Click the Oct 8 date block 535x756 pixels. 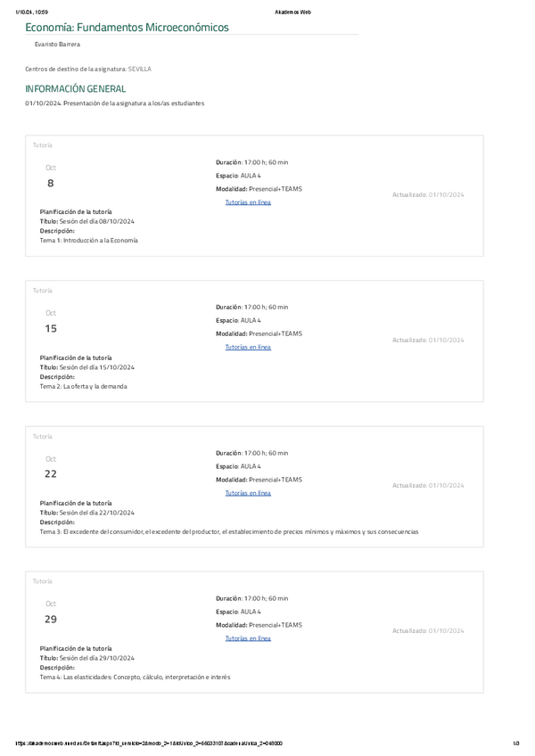pyautogui.click(x=51, y=177)
